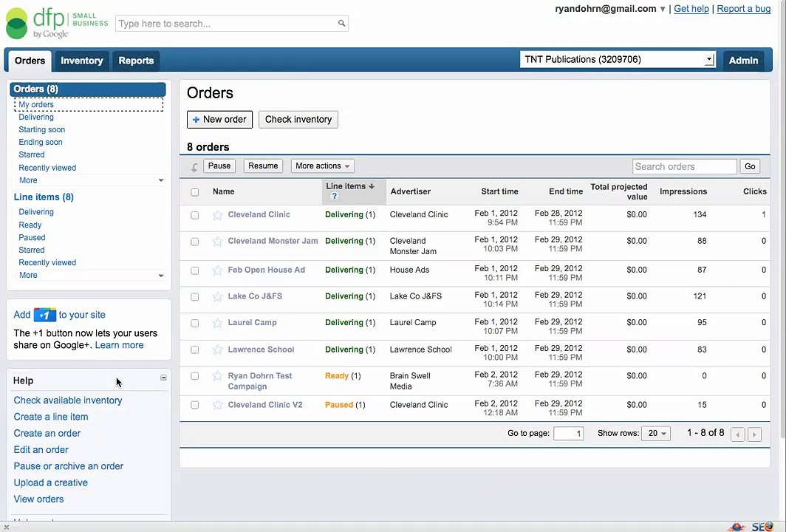
Task: Open the Get help link
Action: [691, 9]
